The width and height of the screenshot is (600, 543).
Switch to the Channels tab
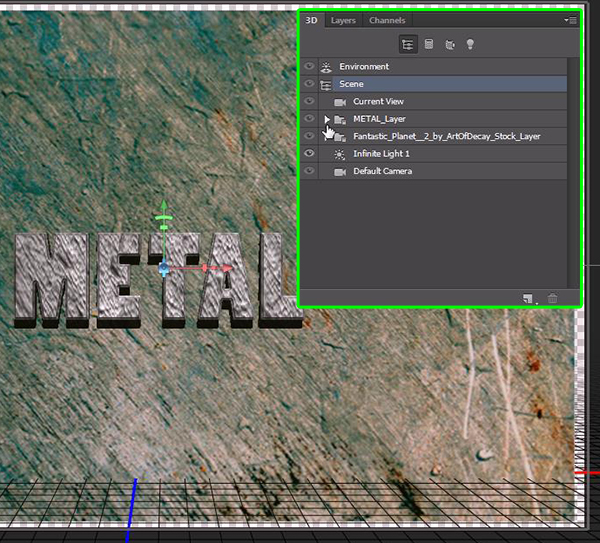click(387, 20)
